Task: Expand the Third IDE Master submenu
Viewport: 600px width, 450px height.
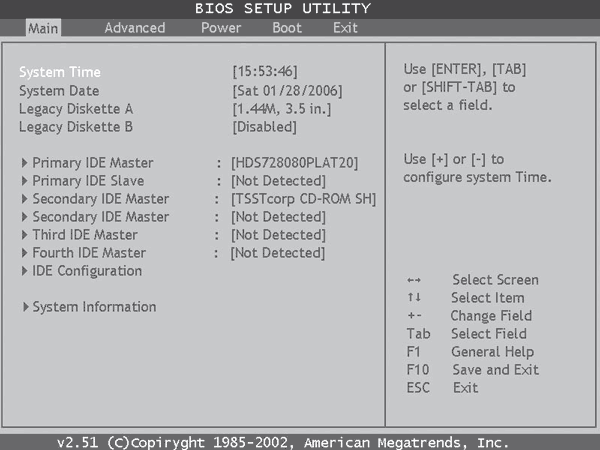Action: 84,235
